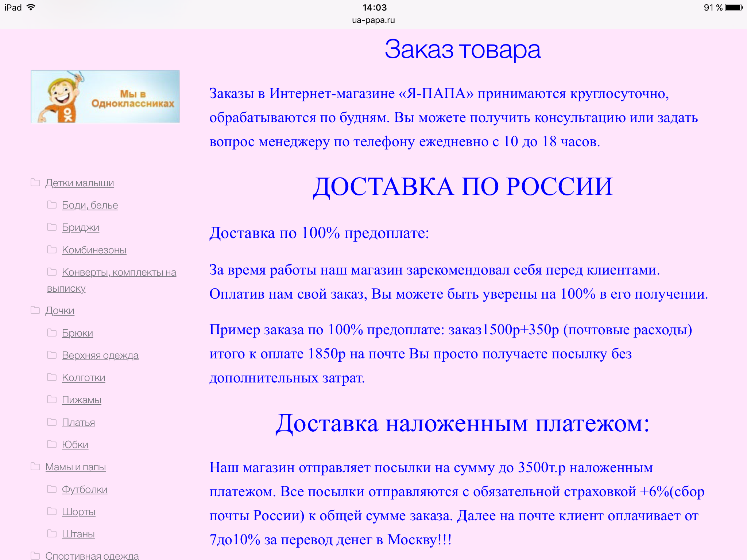Select Штаны category link
The image size is (747, 560).
tap(78, 534)
